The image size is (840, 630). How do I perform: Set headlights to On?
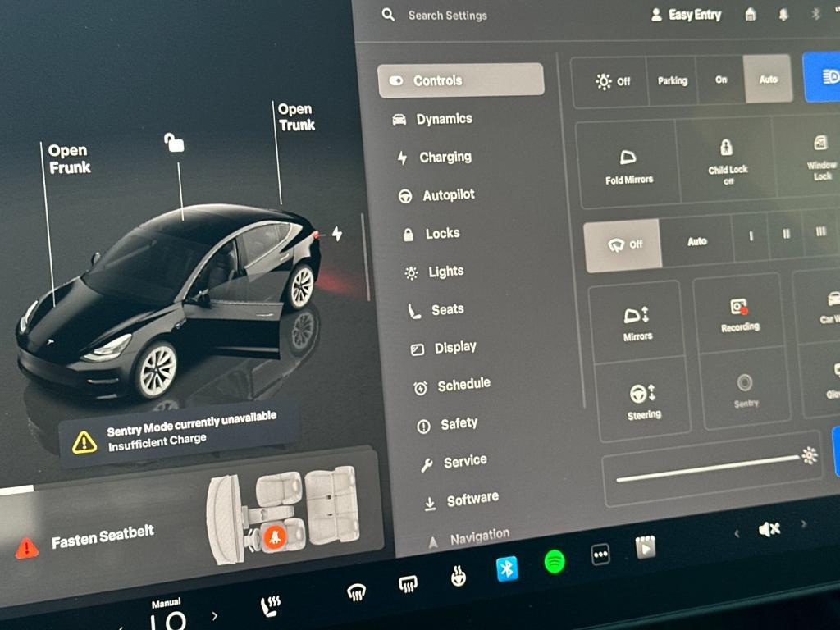(x=721, y=80)
